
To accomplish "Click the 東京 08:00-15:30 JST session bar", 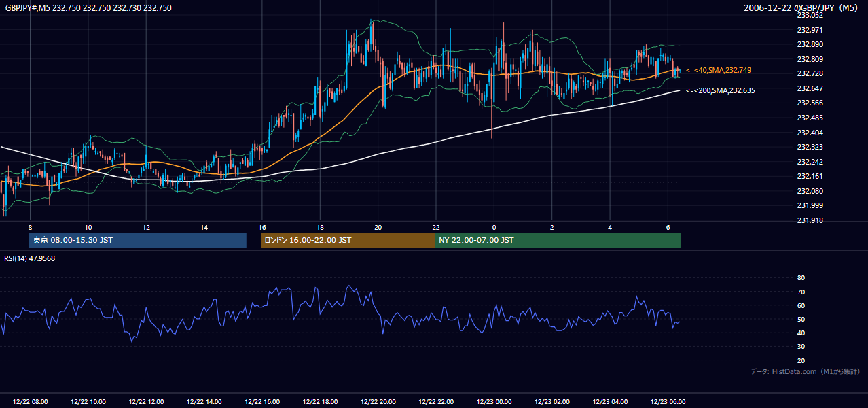I will coord(138,240).
